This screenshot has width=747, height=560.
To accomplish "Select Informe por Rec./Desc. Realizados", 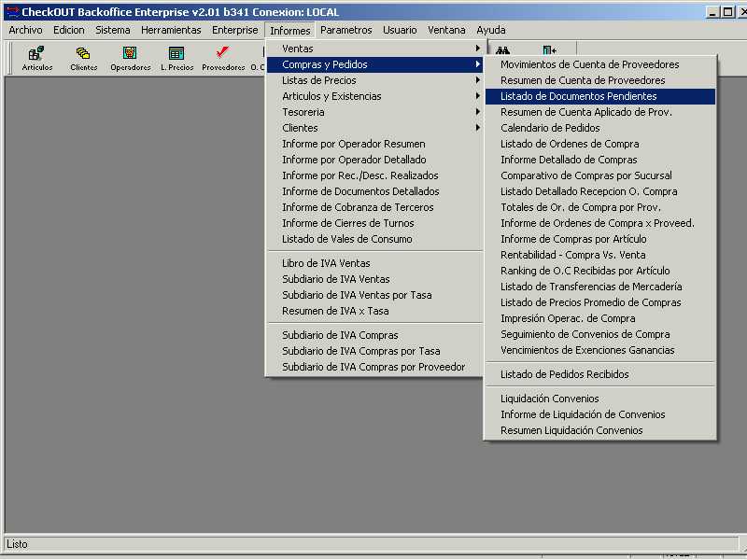I will coord(374,175).
